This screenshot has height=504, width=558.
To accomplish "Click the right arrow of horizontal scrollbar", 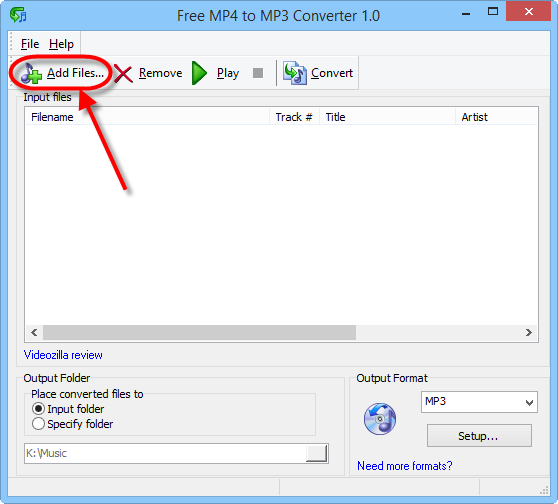I will tap(528, 332).
